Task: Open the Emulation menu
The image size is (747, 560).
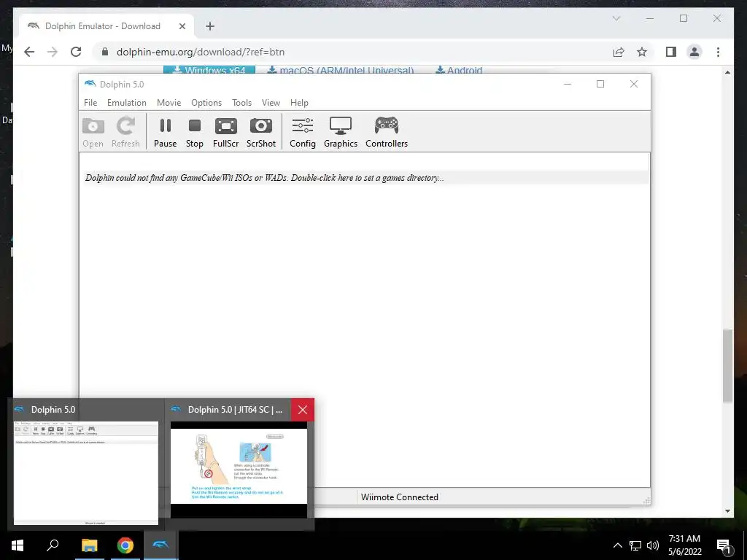Action: point(127,102)
